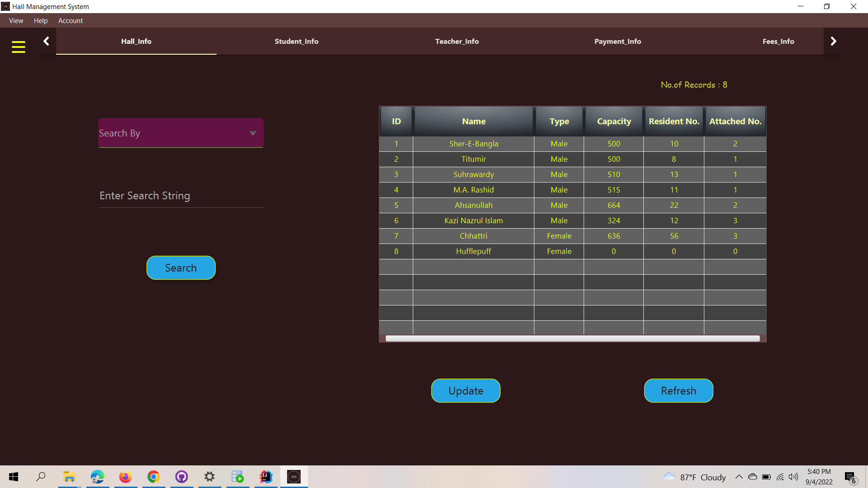This screenshot has height=488, width=868.
Task: Select the Hufflepuff row in the table
Action: click(473, 251)
